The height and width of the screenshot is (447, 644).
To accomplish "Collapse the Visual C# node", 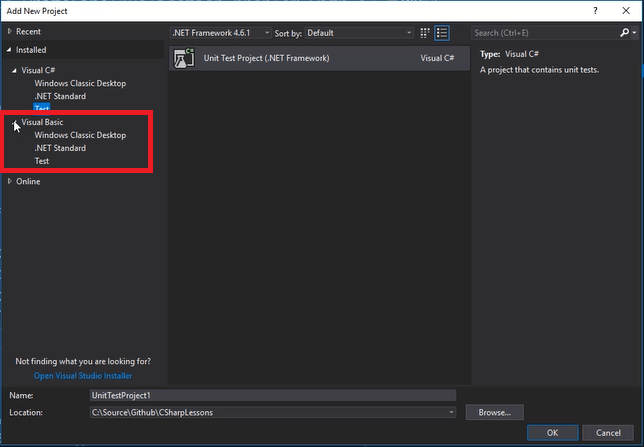I will 14,70.
